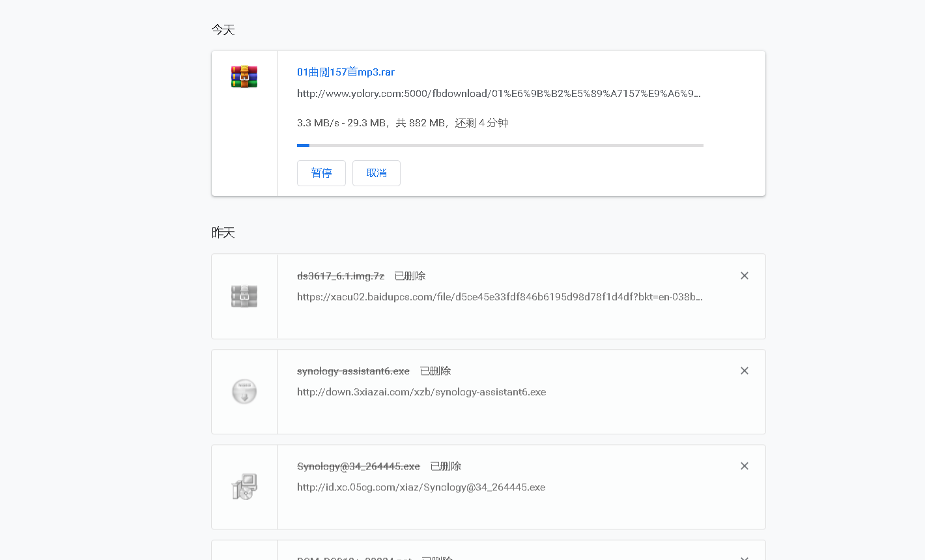This screenshot has height=560, width=925.
Task: Pause the download with 暂停 button
Action: click(321, 173)
